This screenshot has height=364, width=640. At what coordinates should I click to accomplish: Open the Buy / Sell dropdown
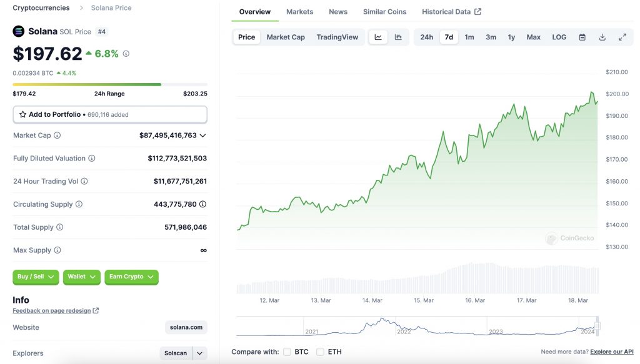pos(36,277)
